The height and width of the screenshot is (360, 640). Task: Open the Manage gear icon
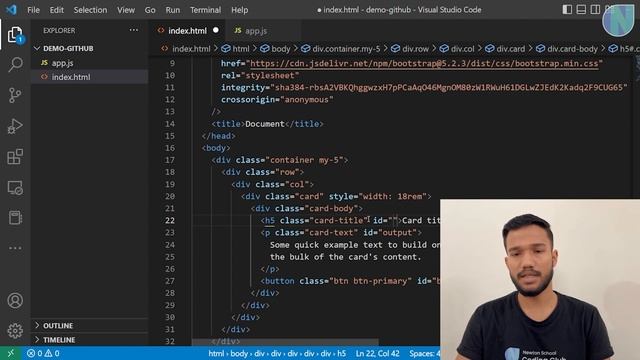[15, 331]
